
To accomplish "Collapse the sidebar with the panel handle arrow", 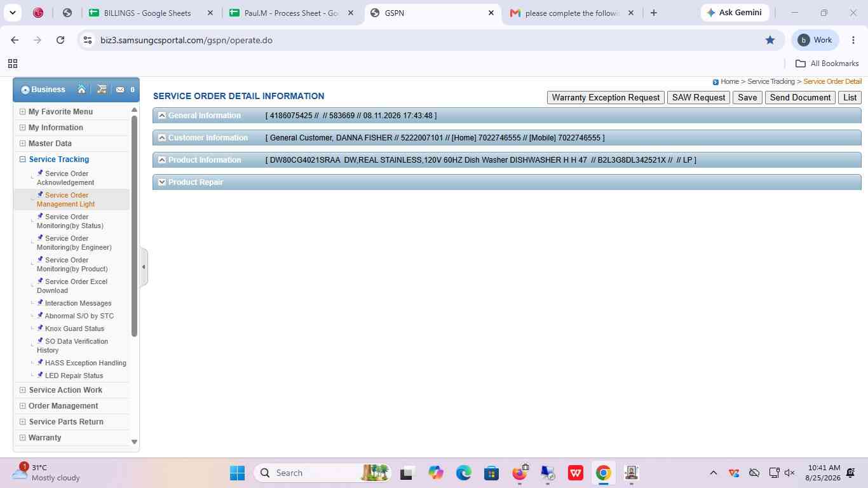I will tap(144, 267).
